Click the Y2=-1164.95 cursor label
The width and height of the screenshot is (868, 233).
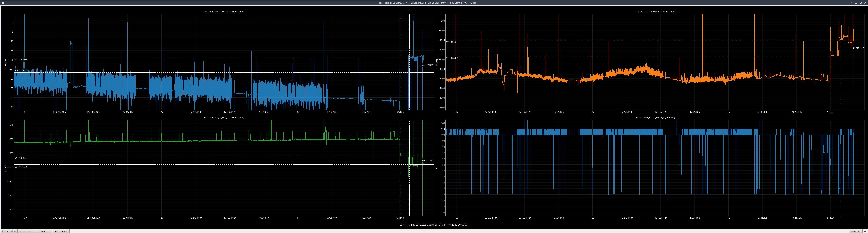tap(21, 167)
